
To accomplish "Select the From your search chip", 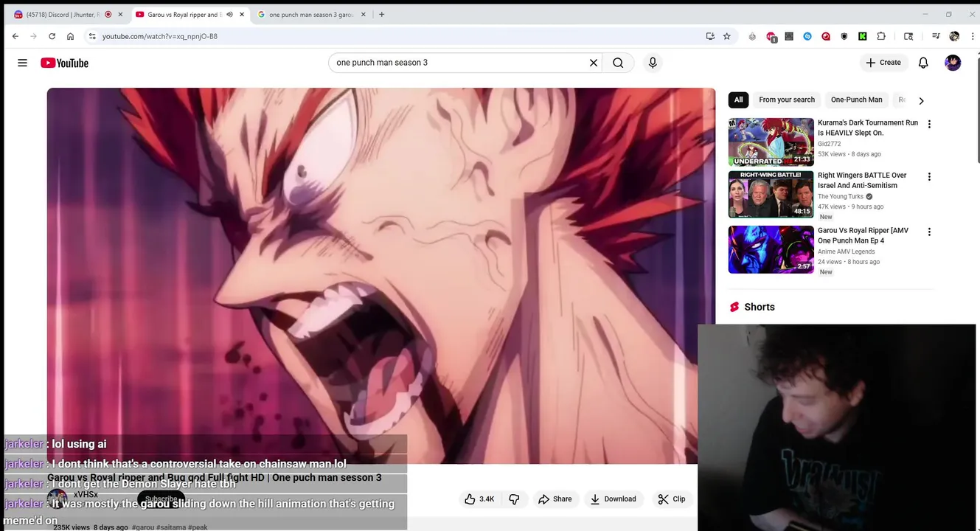I will (x=787, y=100).
